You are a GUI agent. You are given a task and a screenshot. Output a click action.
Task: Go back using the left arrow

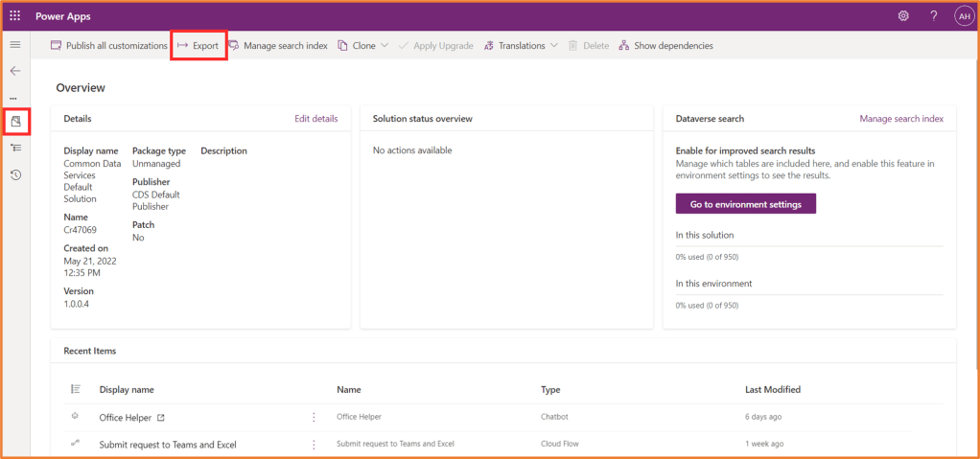(14, 71)
